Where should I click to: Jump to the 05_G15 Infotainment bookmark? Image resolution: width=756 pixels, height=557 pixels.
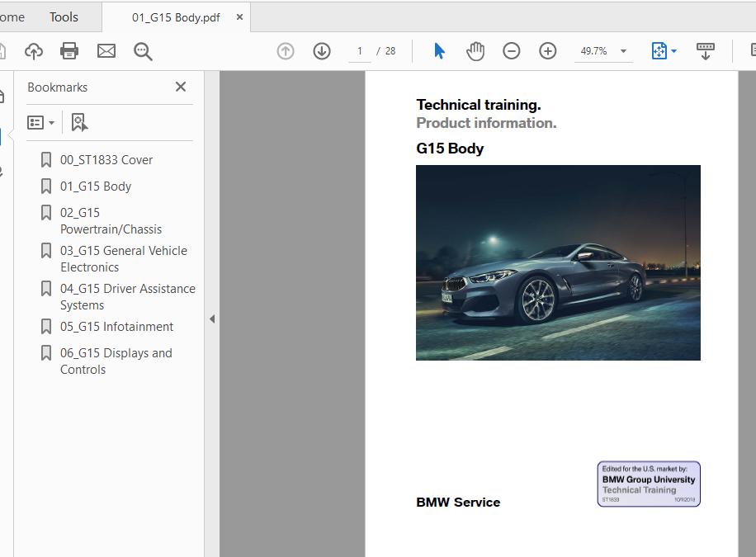tap(116, 326)
